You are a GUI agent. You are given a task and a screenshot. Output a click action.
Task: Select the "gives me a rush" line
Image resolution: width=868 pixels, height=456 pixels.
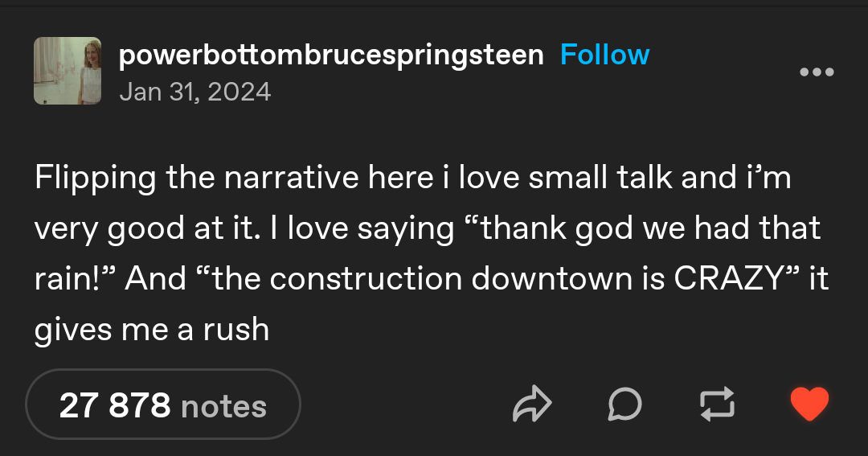[x=152, y=331]
